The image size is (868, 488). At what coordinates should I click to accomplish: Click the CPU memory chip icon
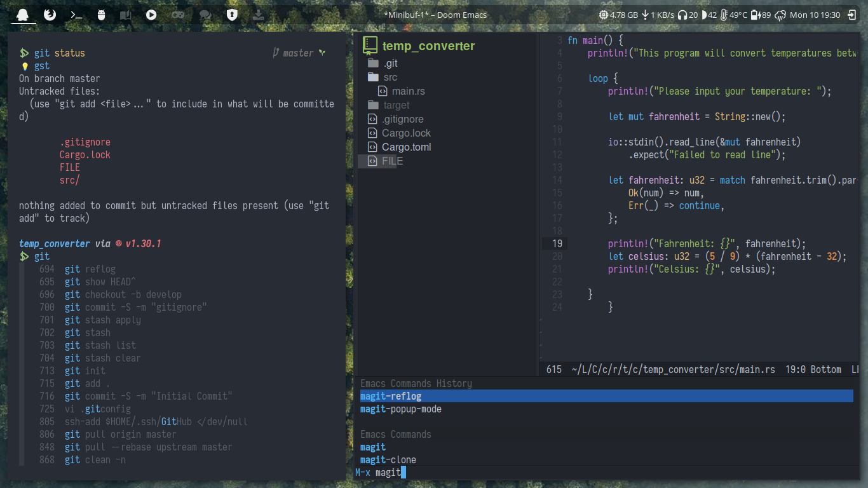tap(603, 15)
